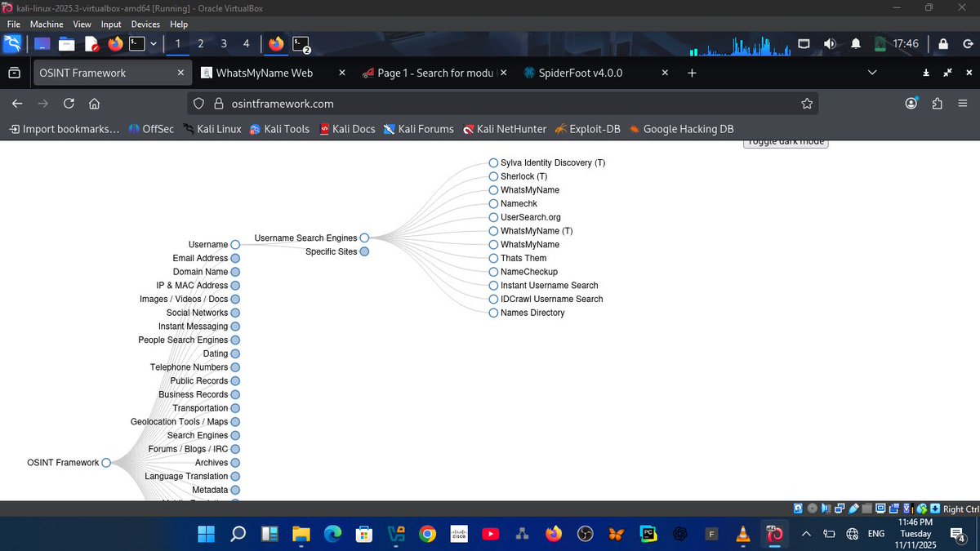
Task: Open the VirtualBox View menu
Action: (x=82, y=24)
